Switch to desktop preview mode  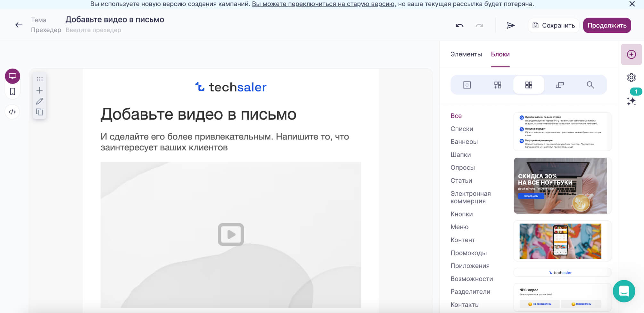tap(12, 76)
